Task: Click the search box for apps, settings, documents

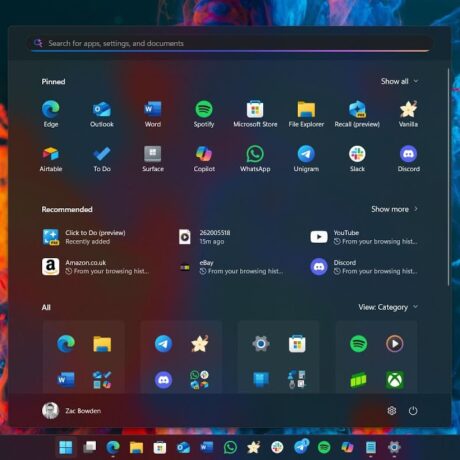Action: tap(230, 43)
